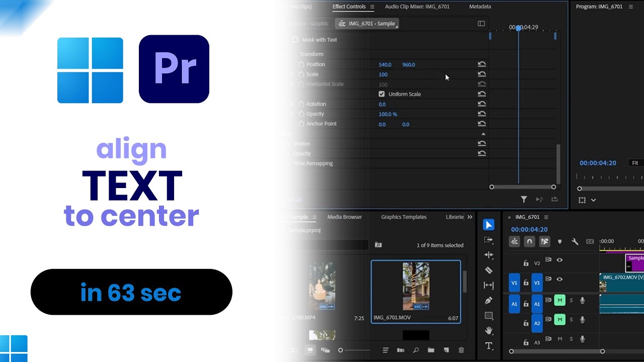
Task: Switch to Media Browser tab
Action: 345,217
